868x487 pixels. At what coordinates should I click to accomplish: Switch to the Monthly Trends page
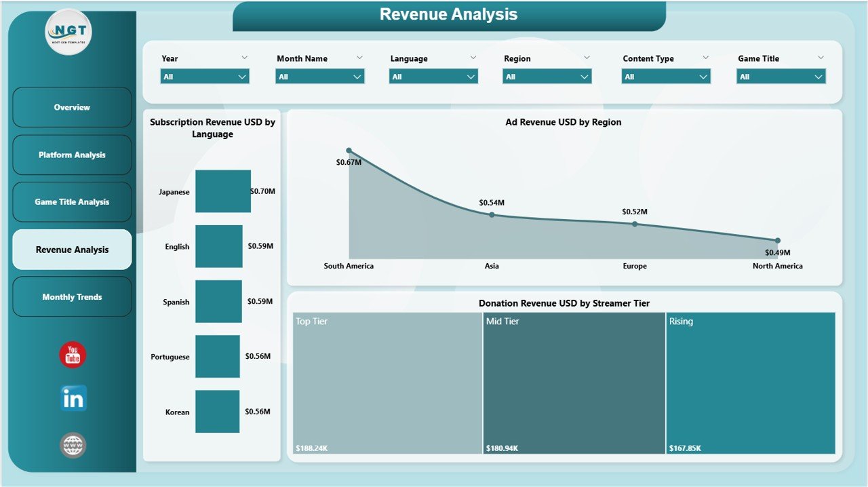(x=72, y=296)
